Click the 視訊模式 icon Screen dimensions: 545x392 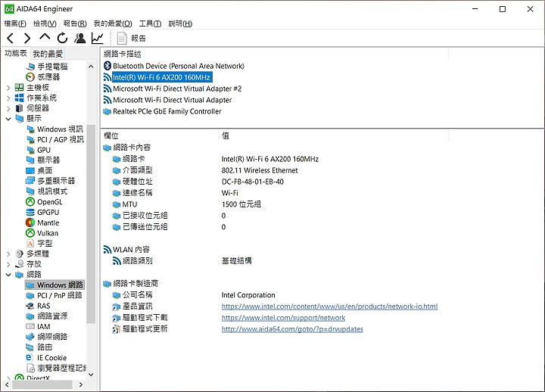click(x=30, y=191)
